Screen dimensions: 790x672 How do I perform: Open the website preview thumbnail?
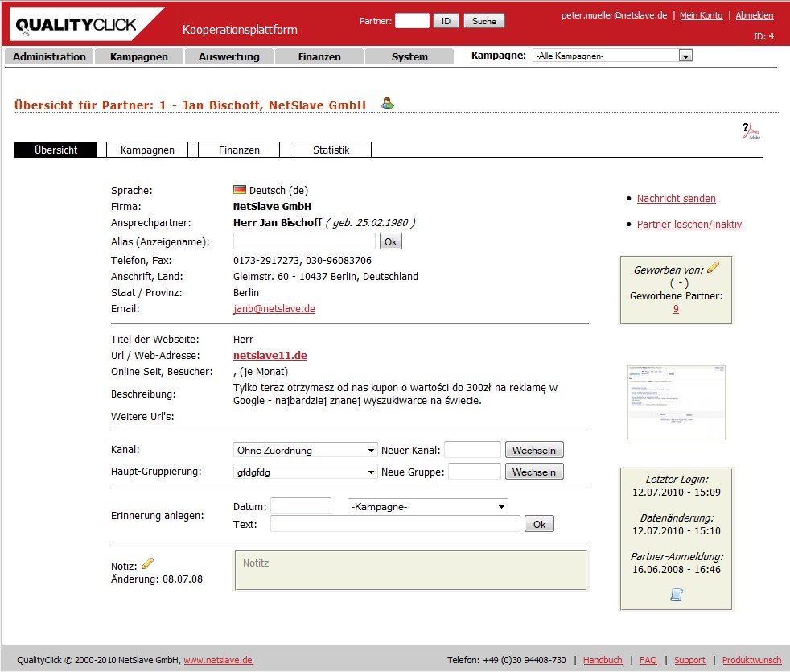coord(676,402)
